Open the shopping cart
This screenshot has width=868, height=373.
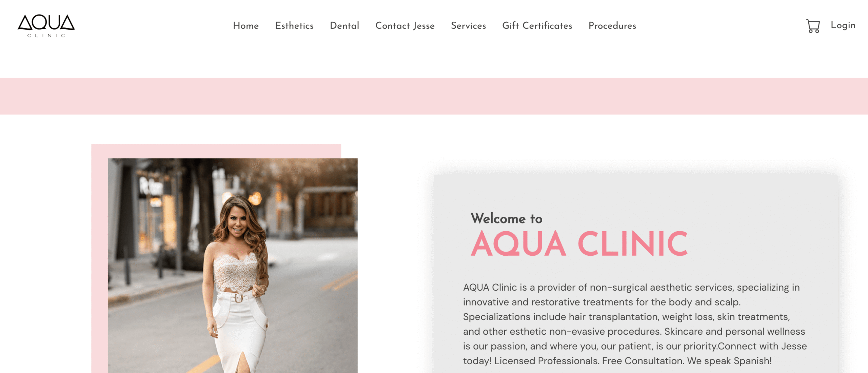[x=813, y=26]
